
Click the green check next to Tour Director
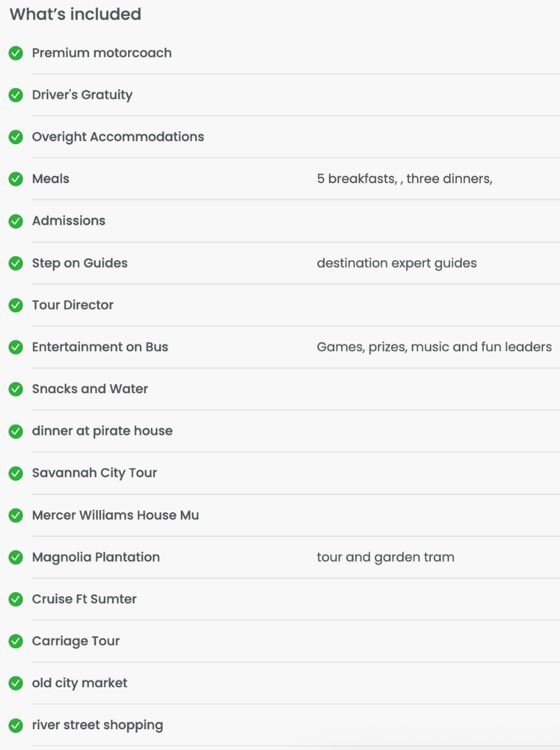point(16,305)
